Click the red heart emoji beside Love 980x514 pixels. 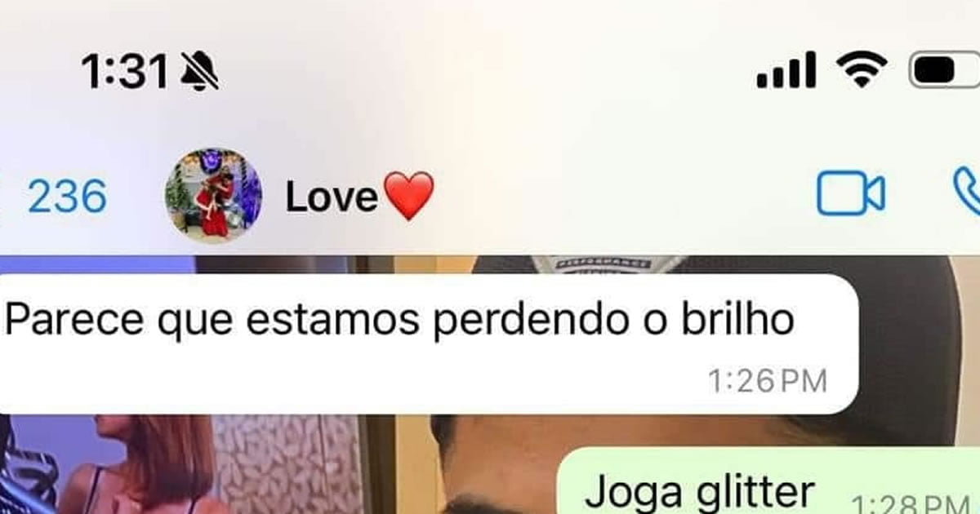click(408, 196)
